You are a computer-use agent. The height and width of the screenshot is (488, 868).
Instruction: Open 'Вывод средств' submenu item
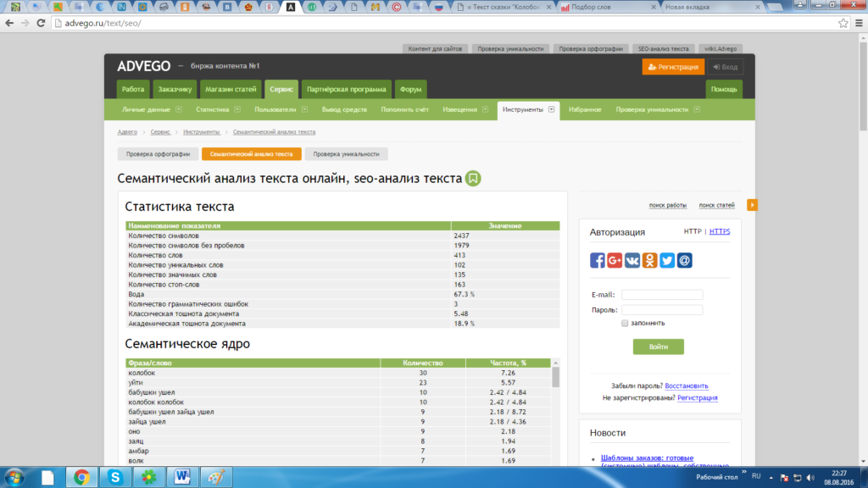pos(344,109)
